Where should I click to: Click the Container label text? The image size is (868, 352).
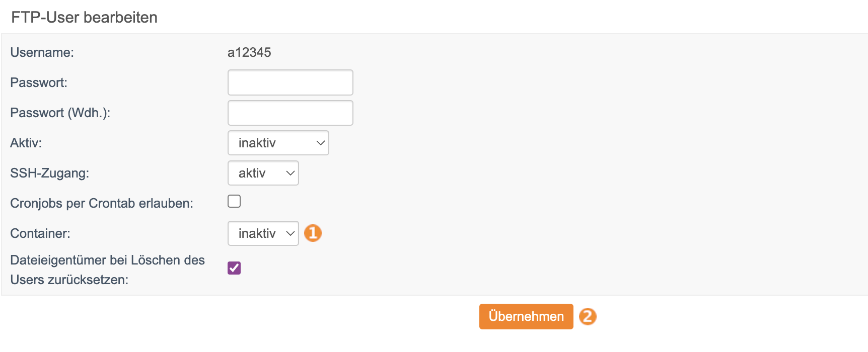coord(40,233)
